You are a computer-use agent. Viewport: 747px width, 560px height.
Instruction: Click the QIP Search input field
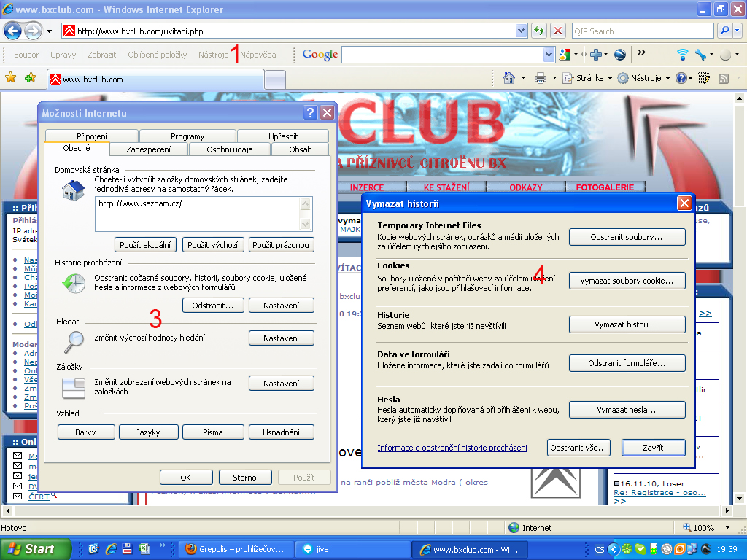pos(643,31)
